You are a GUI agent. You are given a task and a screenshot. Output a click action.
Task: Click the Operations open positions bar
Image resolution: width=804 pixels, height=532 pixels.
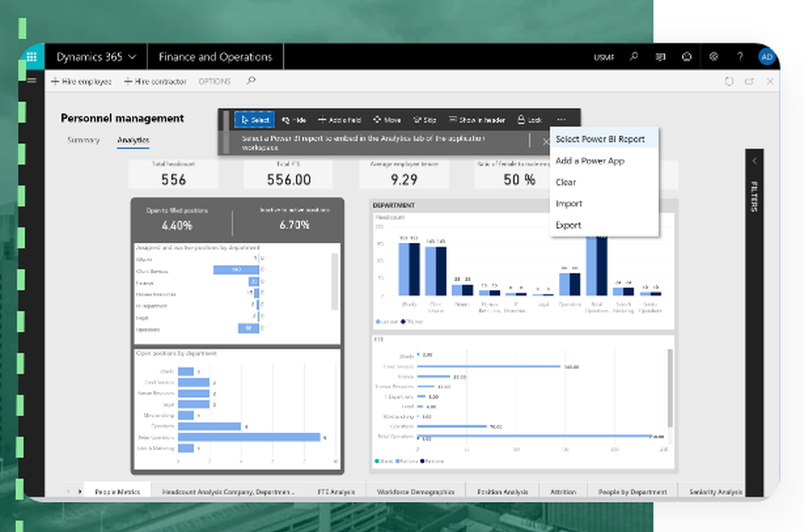click(209, 427)
